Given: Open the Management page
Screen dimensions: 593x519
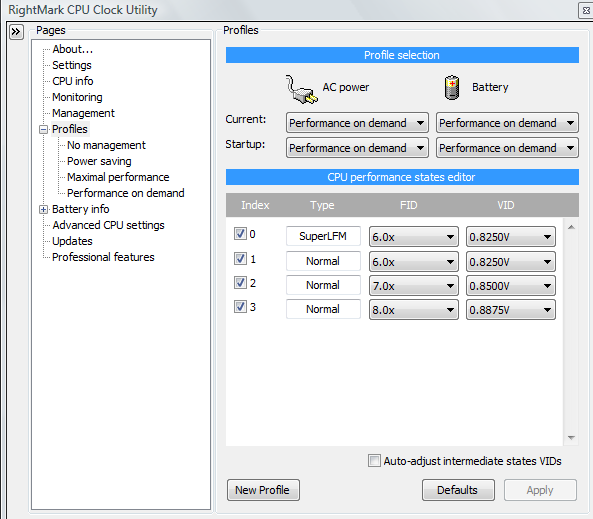Looking at the screenshot, I should tap(83, 113).
